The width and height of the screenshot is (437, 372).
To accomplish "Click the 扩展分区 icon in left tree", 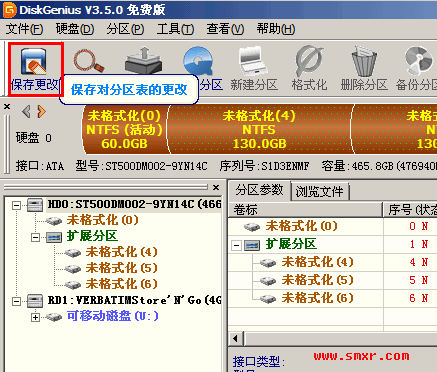I will point(54,237).
